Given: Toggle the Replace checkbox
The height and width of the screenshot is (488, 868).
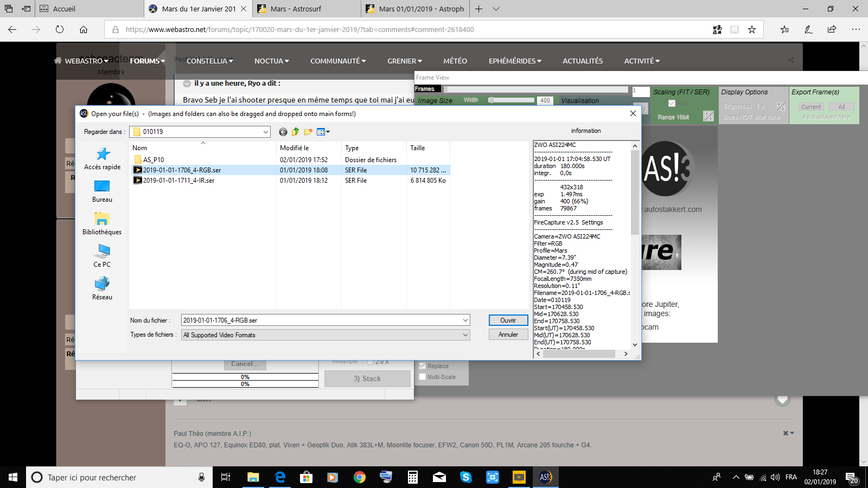Looking at the screenshot, I should click(423, 366).
